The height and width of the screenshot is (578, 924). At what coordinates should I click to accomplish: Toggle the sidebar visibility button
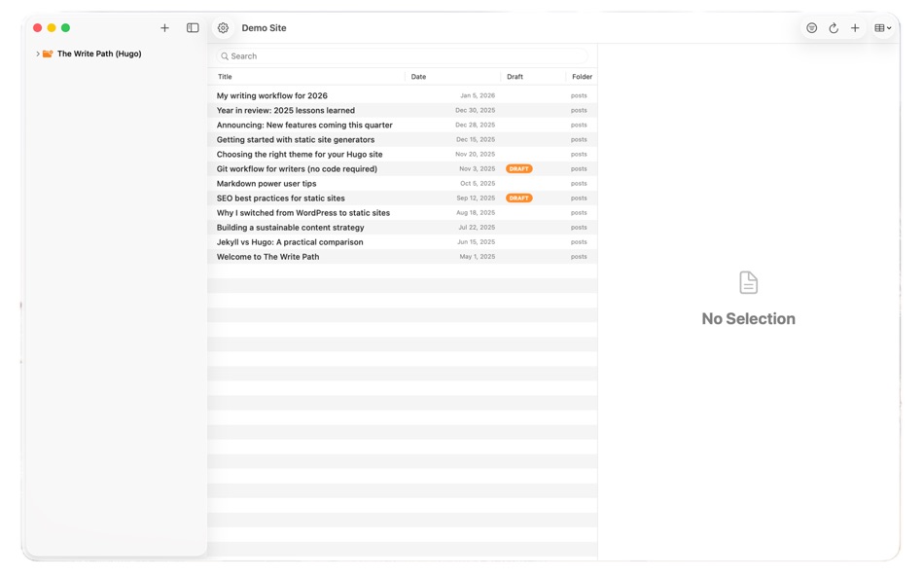click(x=193, y=27)
